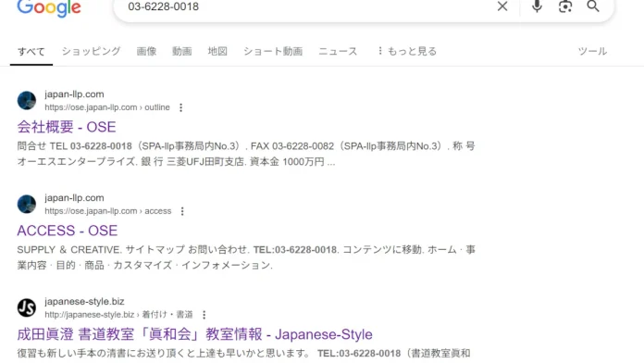The width and height of the screenshot is (644, 363).
Task: Click the ose.japan-llp.com › access URL
Action: click(x=108, y=211)
